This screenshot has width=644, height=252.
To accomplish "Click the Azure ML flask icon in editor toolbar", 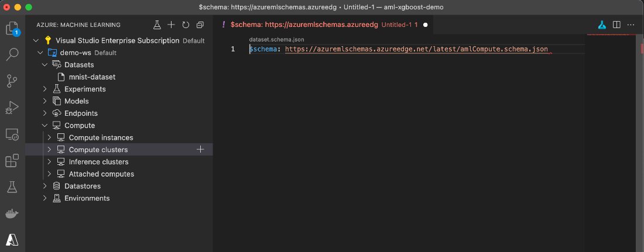I will click(x=602, y=25).
